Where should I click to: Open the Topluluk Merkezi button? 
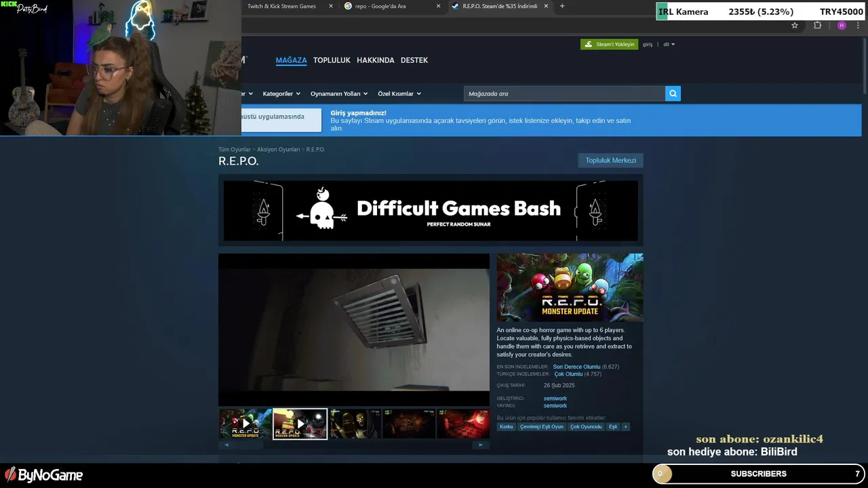tap(610, 161)
